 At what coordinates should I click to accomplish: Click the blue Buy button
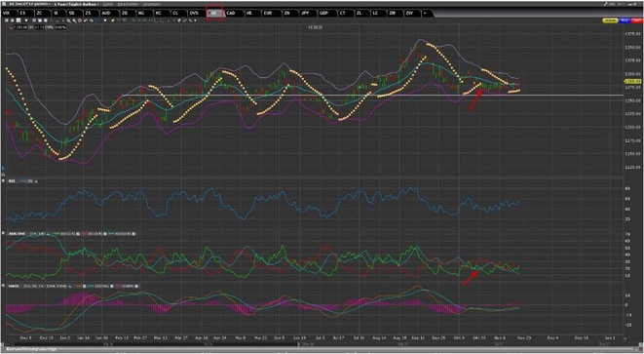point(625,20)
